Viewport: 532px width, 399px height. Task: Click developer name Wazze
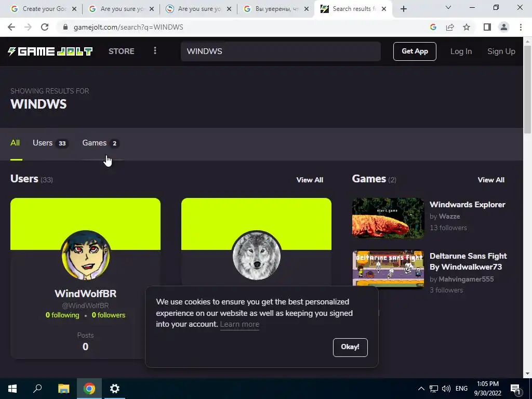click(x=449, y=217)
